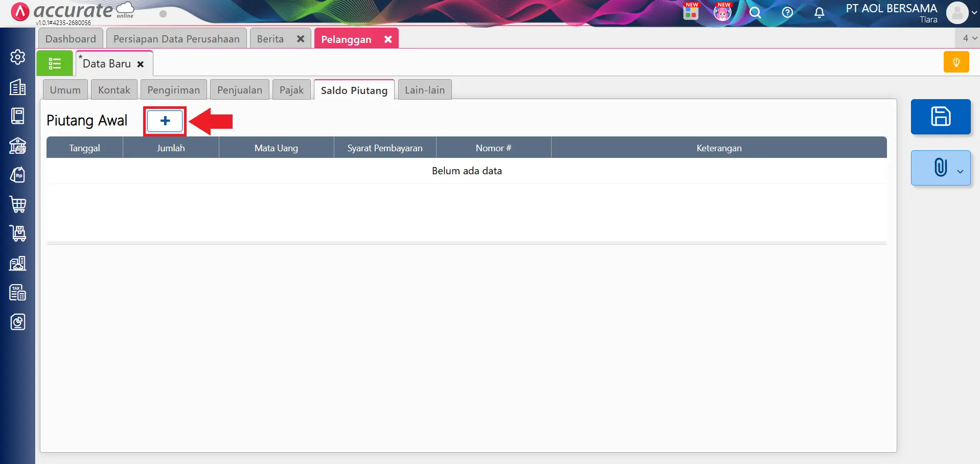Click the Jumlah column header

171,148
